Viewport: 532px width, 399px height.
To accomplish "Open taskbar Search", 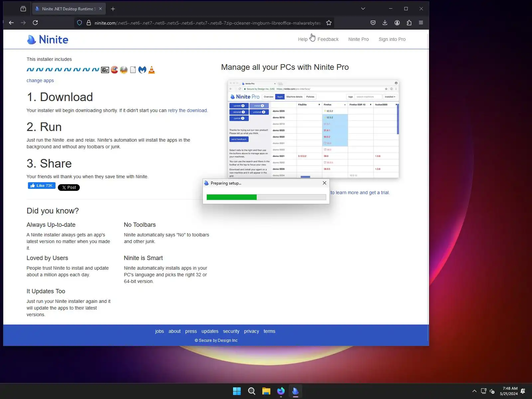I will click(x=252, y=391).
